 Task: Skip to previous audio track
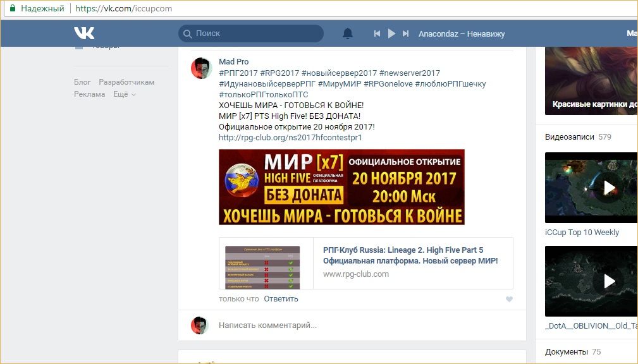(x=377, y=33)
